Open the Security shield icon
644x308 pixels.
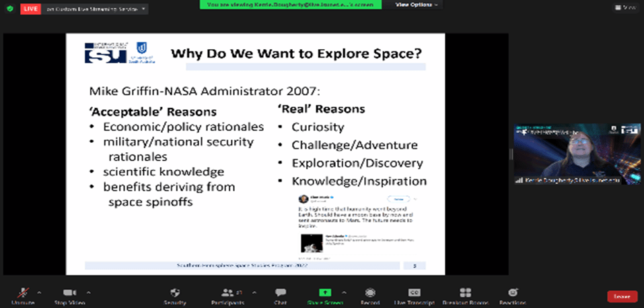click(175, 292)
